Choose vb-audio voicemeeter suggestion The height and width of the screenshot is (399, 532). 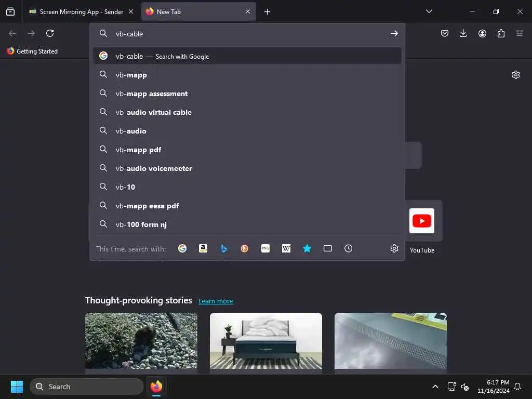click(247, 168)
